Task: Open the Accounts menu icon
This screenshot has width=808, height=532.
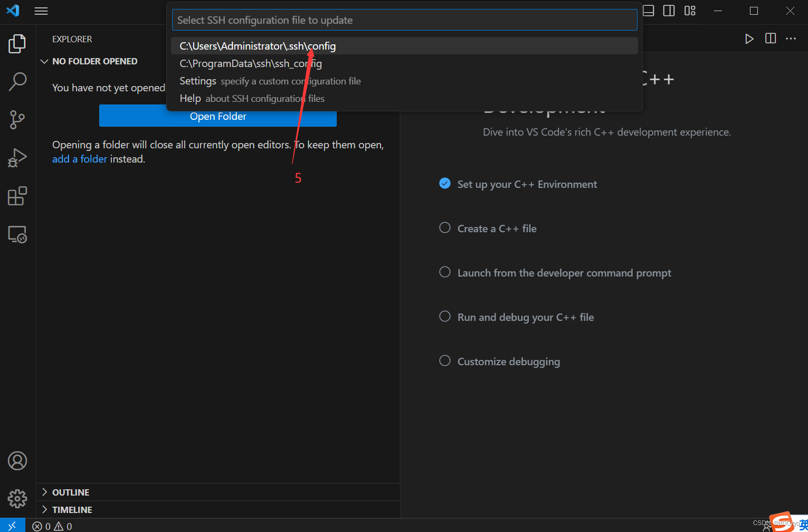Action: point(17,461)
